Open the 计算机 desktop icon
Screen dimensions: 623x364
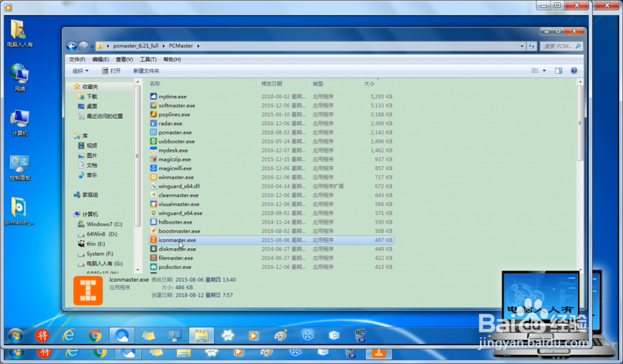point(19,123)
